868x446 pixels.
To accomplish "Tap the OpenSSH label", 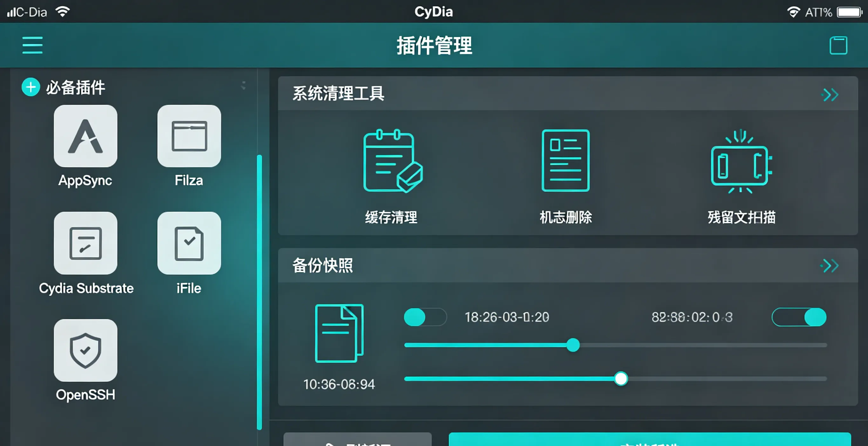I will coord(85,395).
